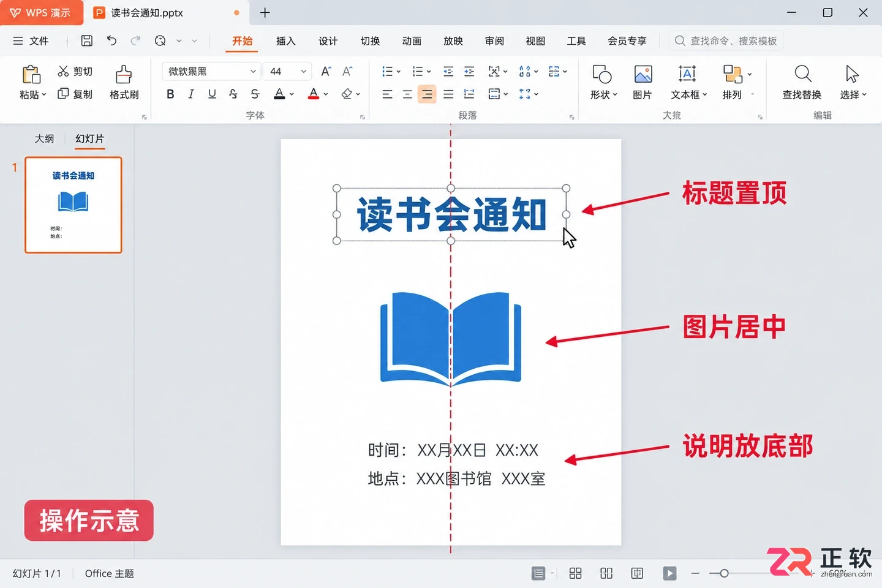Click the clear formatting eraser icon
The image size is (882, 588).
point(347,94)
